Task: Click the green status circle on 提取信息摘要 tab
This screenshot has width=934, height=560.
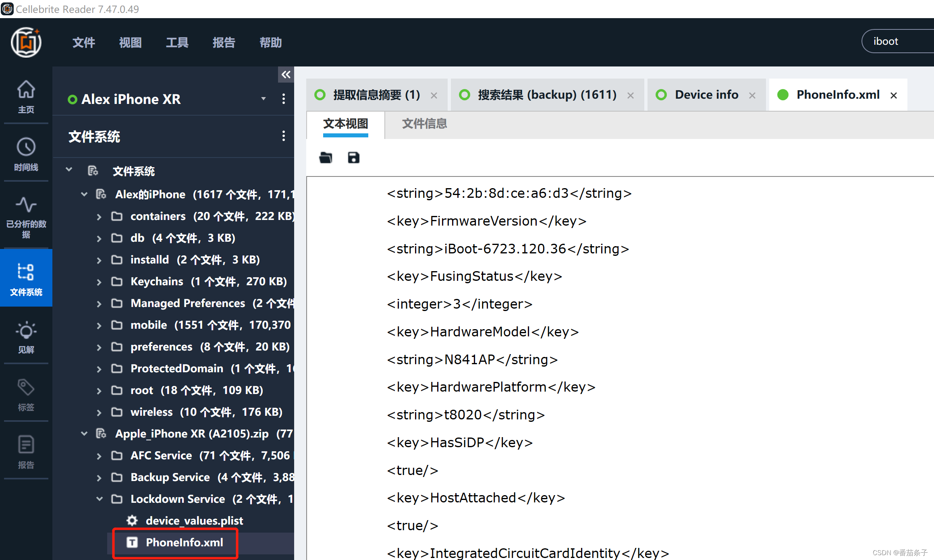Action: click(x=320, y=95)
